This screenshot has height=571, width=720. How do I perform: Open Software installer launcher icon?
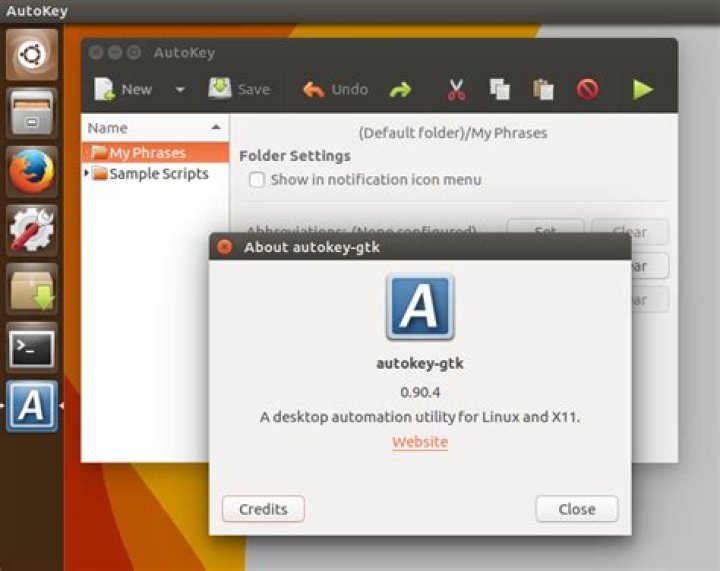point(32,289)
